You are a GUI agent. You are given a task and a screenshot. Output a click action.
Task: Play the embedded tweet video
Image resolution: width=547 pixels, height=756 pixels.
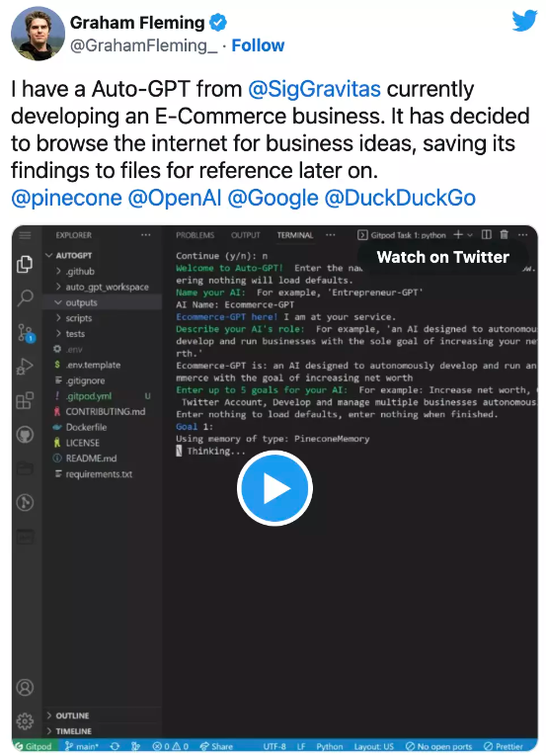[274, 488]
